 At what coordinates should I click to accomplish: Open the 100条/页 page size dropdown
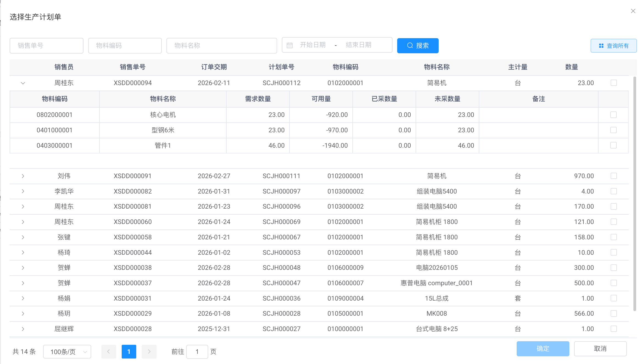[x=67, y=352]
